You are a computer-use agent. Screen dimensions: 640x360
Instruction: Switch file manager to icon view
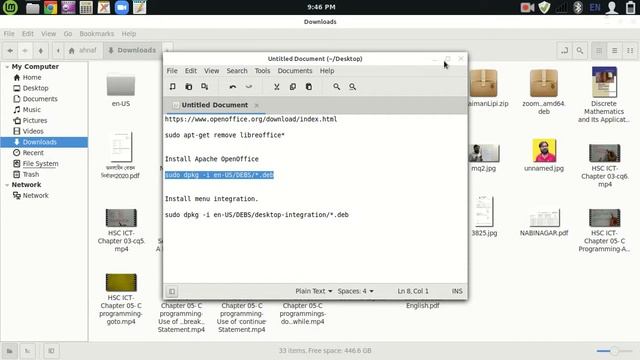[x=599, y=51]
